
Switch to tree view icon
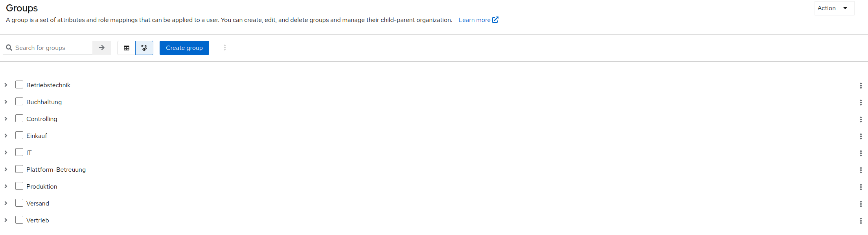point(144,48)
